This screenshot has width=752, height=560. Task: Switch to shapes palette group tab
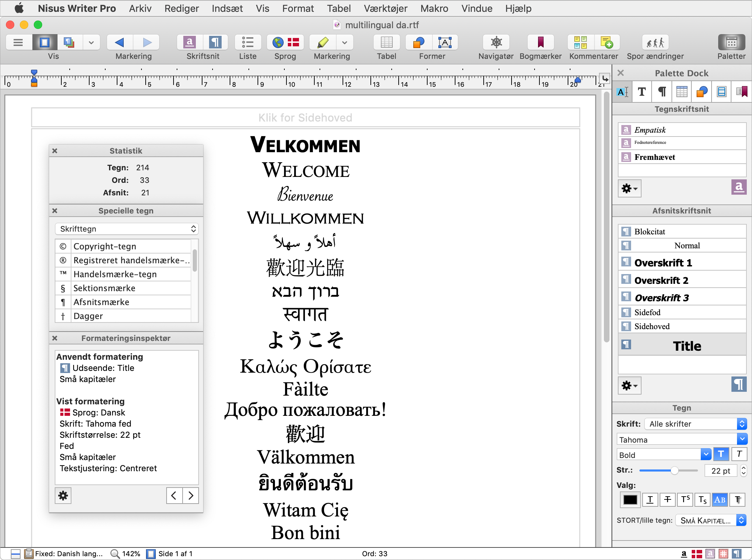[x=701, y=92]
